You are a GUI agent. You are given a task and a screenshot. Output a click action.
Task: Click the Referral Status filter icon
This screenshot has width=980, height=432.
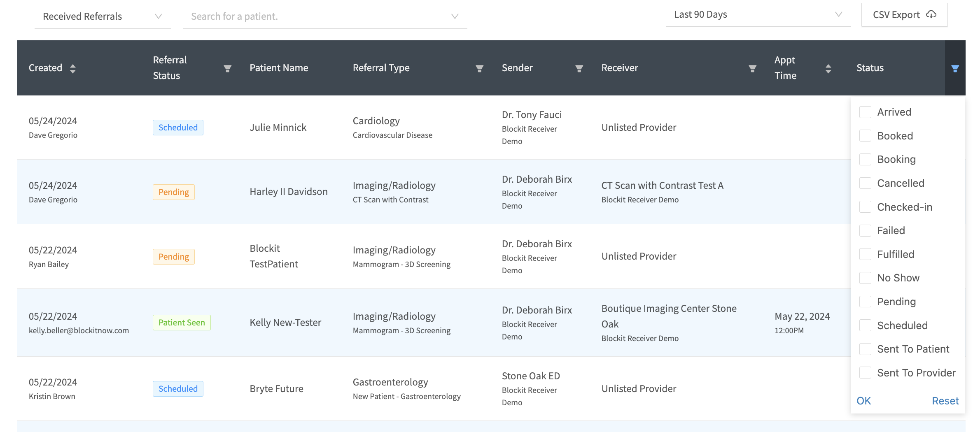(x=227, y=68)
